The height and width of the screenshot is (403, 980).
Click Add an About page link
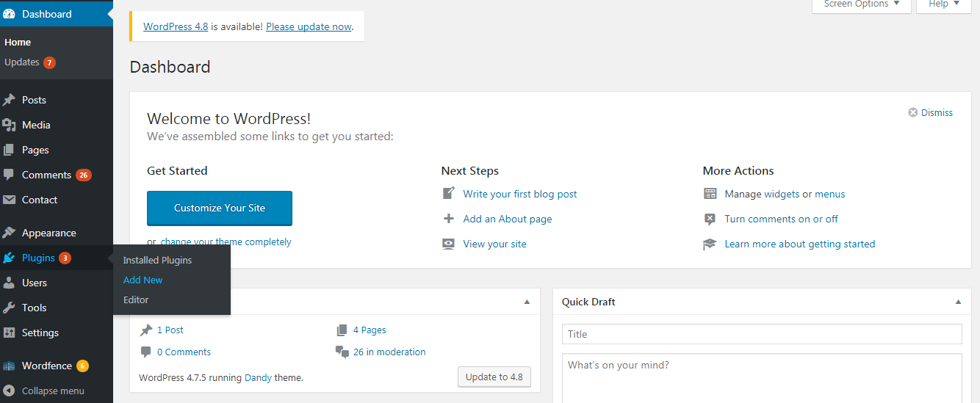(x=508, y=219)
